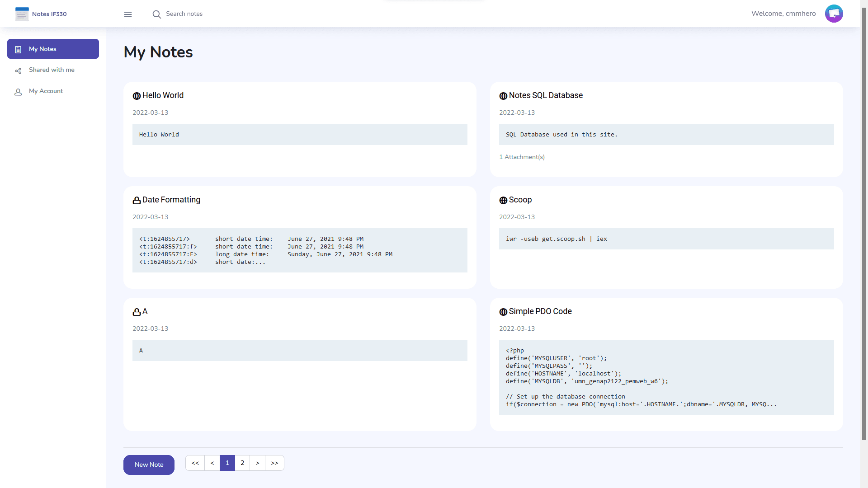Screen dimensions: 868x488
Task: Go to page 2 of notes
Action: click(242, 463)
